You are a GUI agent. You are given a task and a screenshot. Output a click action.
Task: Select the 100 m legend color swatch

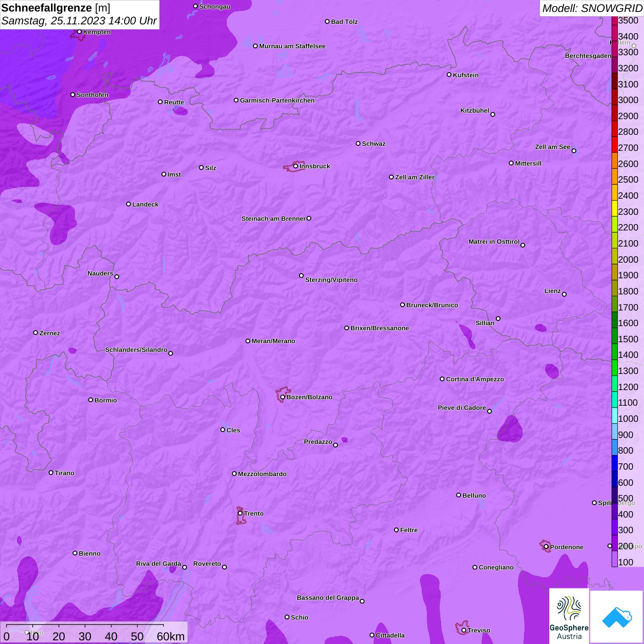(x=615, y=558)
